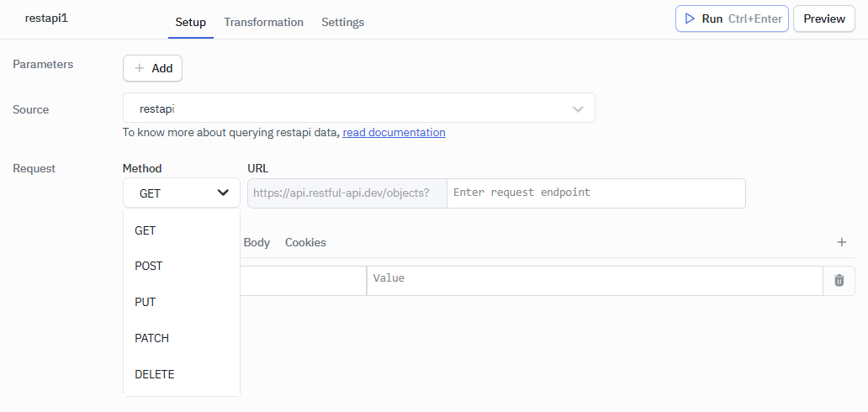868x412 pixels.
Task: Click the Preview button
Action: point(823,18)
